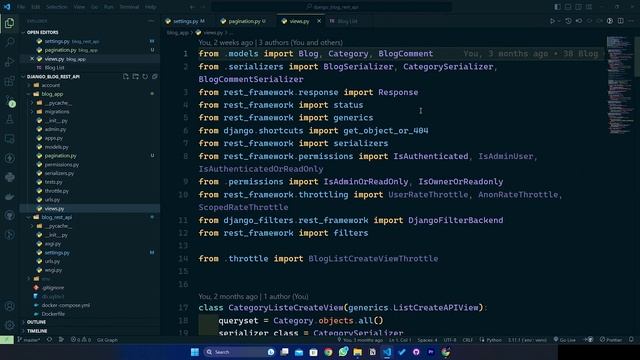Viewport: 640px width, 360px height.
Task: Collapse the blog_app folder
Action: pyautogui.click(x=52, y=94)
